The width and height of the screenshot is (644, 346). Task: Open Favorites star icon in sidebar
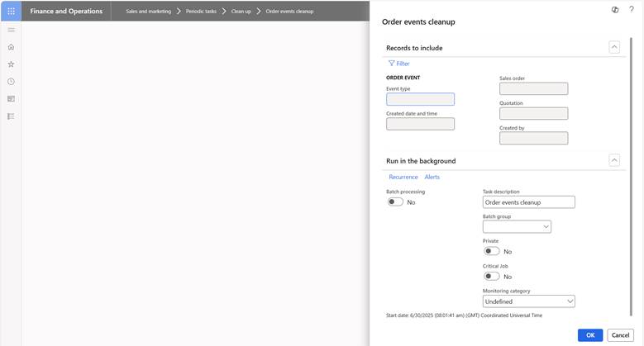click(x=11, y=64)
